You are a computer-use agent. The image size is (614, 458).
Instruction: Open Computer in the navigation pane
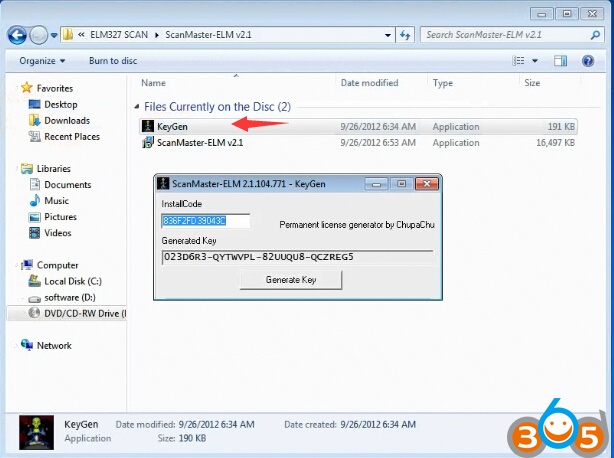coord(58,265)
